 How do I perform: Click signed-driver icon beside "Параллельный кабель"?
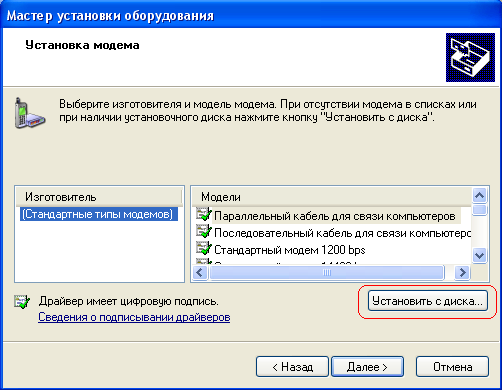coord(204,214)
